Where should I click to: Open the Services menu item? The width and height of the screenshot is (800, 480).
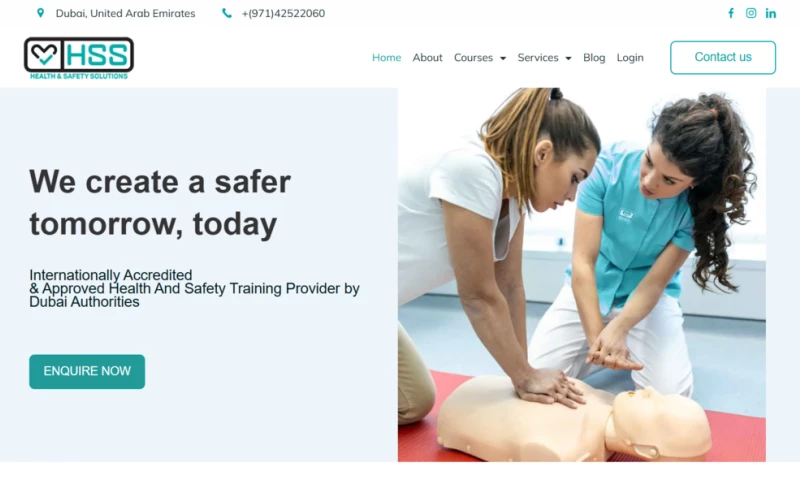tap(538, 58)
